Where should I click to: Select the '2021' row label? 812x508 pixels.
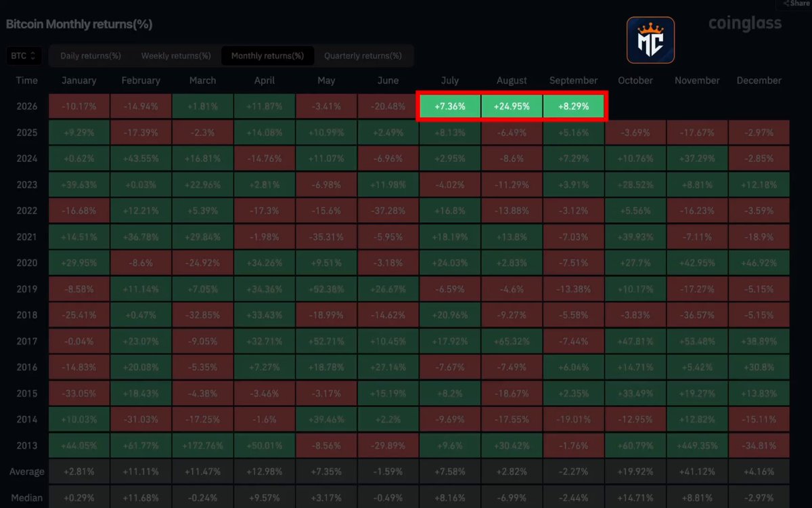pos(27,236)
